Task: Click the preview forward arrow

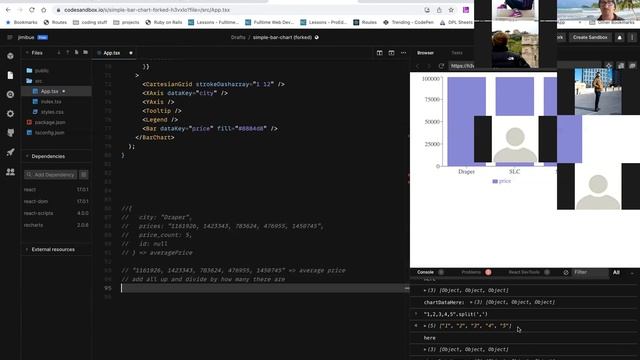Action: [429, 66]
